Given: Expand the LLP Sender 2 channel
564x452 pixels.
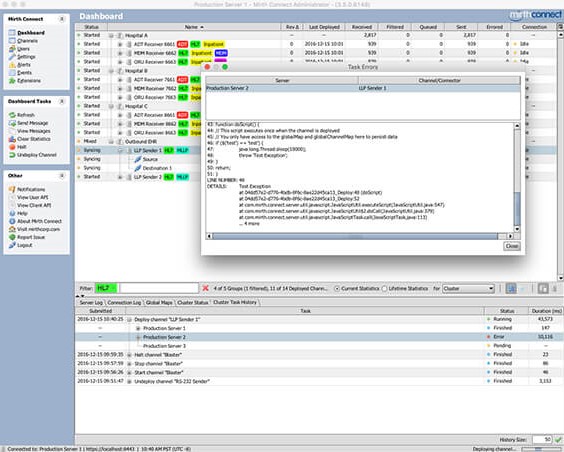Looking at the screenshot, I should coord(120,177).
